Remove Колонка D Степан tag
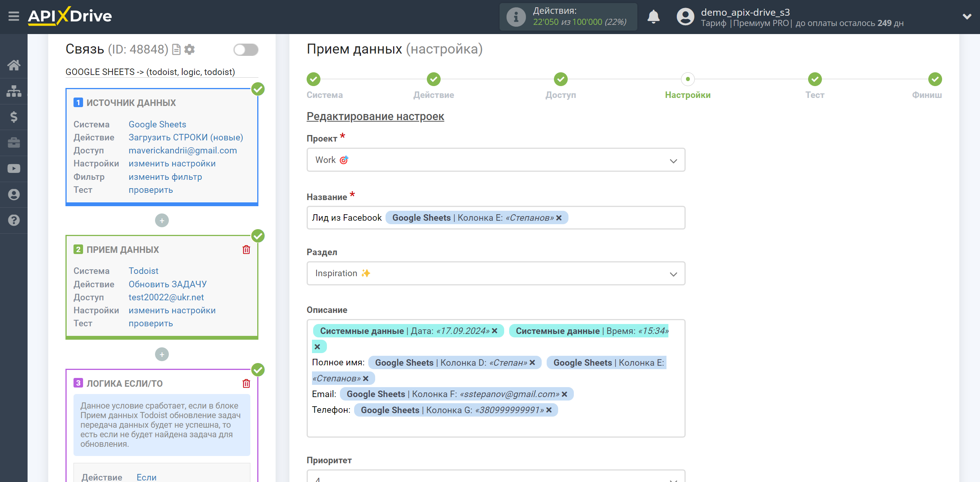Screen dimensions: 980x482 [532, 363]
